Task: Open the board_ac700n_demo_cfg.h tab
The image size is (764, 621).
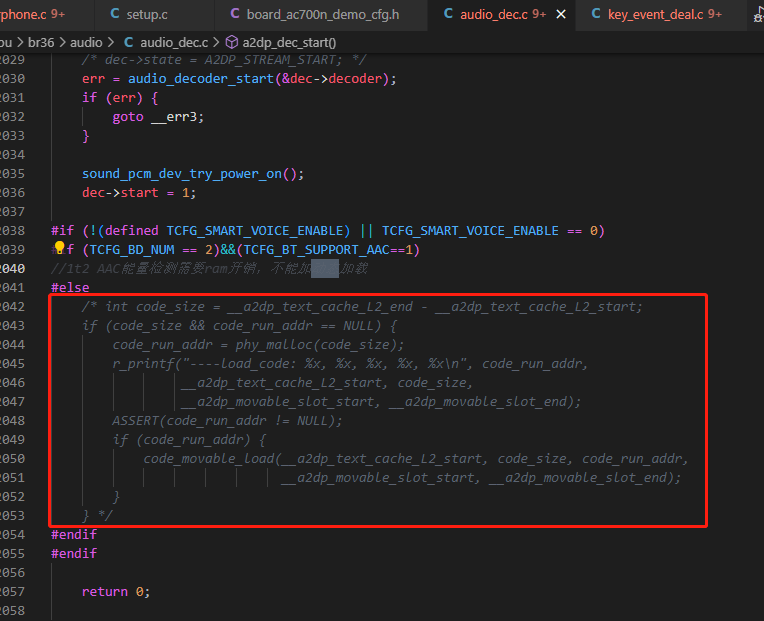Action: 321,15
